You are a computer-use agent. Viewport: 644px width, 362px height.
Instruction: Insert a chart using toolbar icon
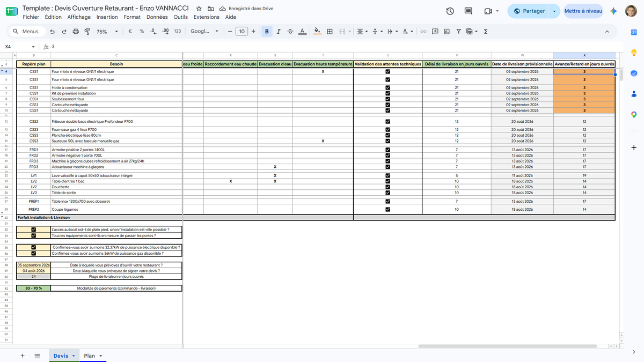[x=447, y=32]
